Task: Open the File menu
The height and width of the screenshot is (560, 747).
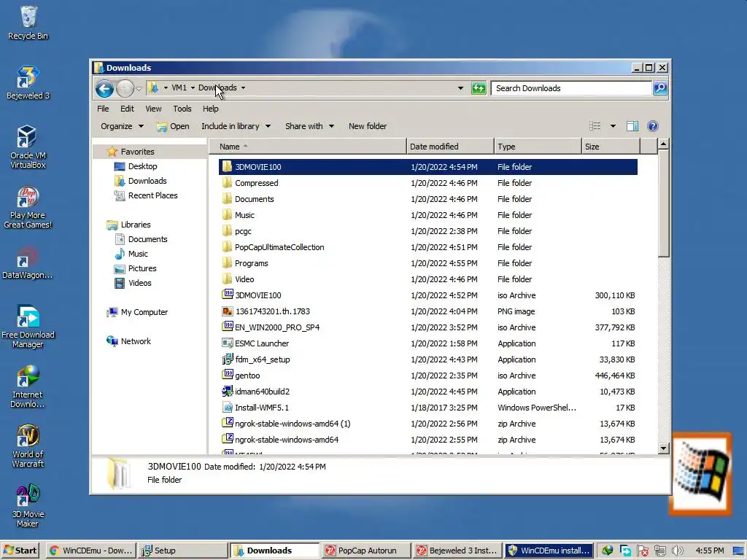Action: [103, 109]
